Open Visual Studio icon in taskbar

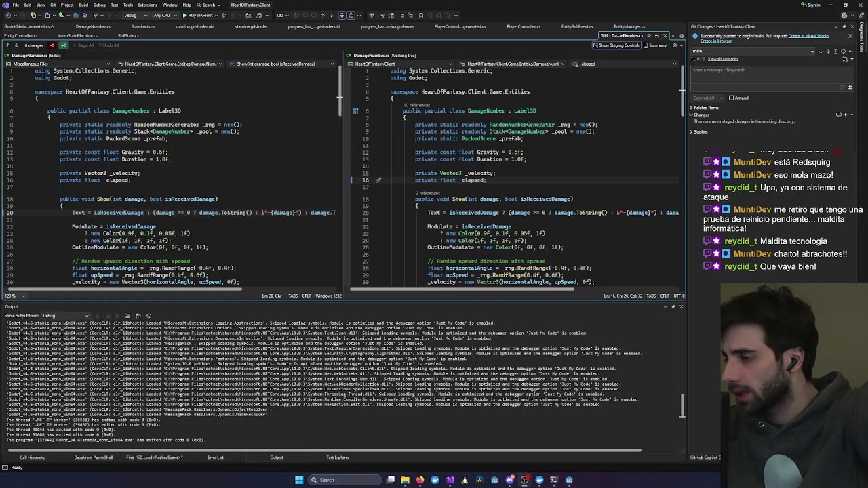pyautogui.click(x=450, y=480)
